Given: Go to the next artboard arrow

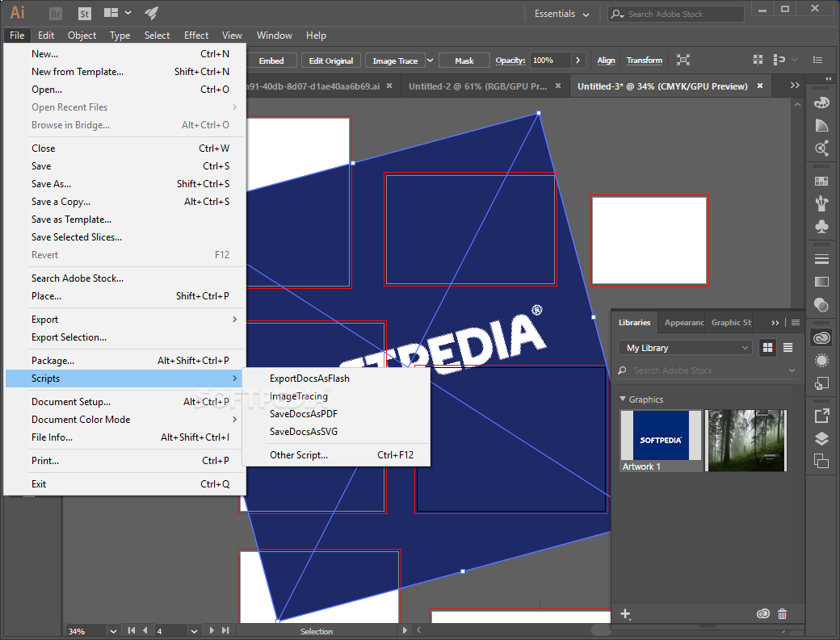Looking at the screenshot, I should click(x=212, y=631).
